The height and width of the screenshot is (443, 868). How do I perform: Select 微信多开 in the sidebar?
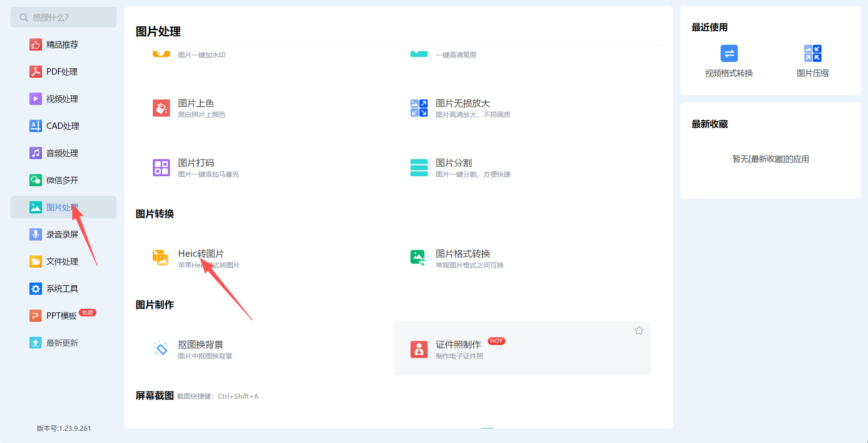coord(63,180)
